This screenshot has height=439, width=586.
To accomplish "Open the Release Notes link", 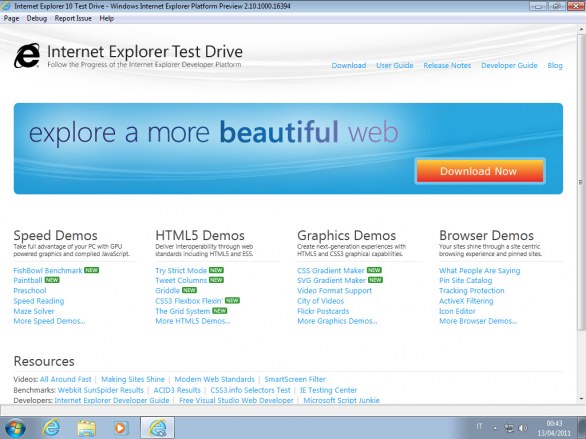I will tap(447, 65).
